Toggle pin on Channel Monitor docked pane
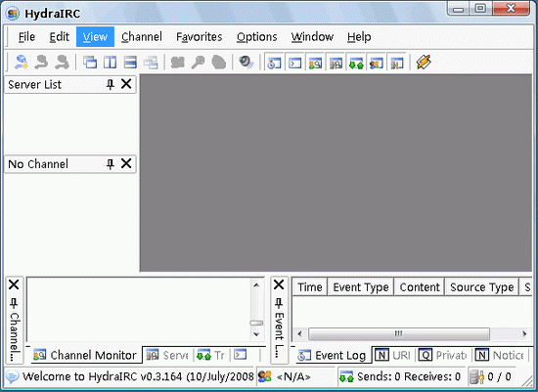The height and width of the screenshot is (392, 538). pyautogui.click(x=14, y=303)
